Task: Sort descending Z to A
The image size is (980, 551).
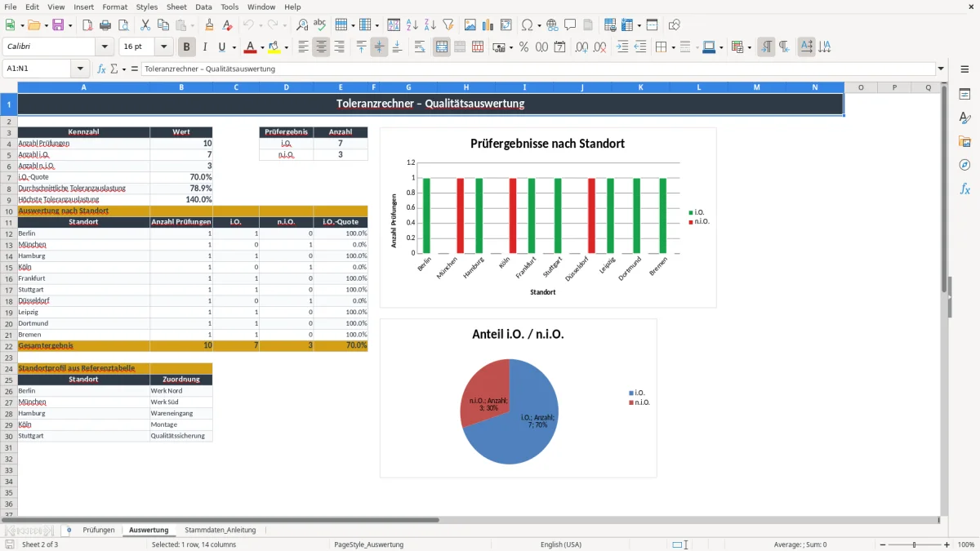Action: [x=430, y=25]
